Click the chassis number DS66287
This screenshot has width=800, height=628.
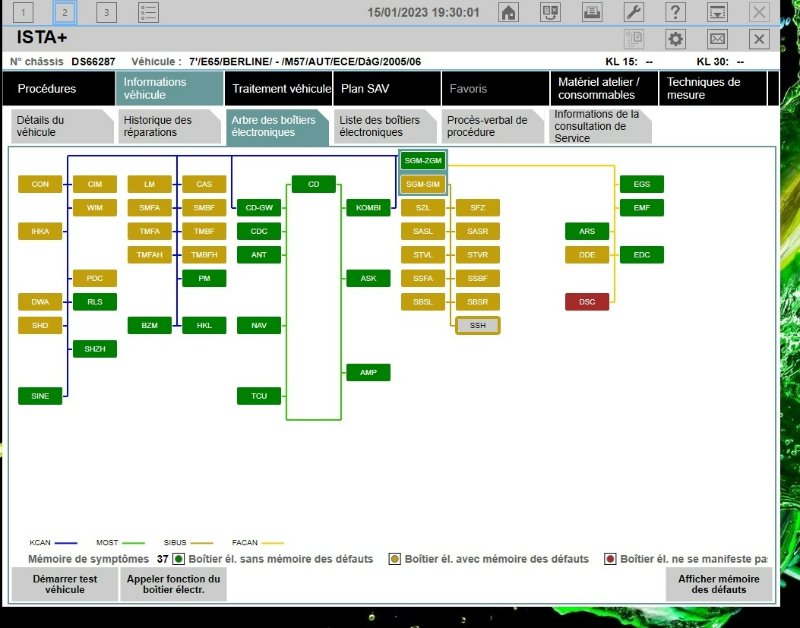coord(93,62)
